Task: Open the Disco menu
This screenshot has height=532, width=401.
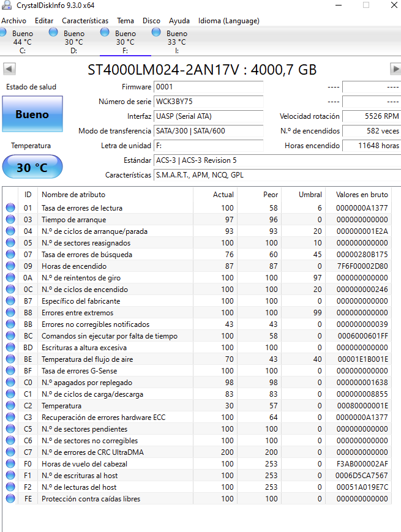Action: [x=151, y=21]
